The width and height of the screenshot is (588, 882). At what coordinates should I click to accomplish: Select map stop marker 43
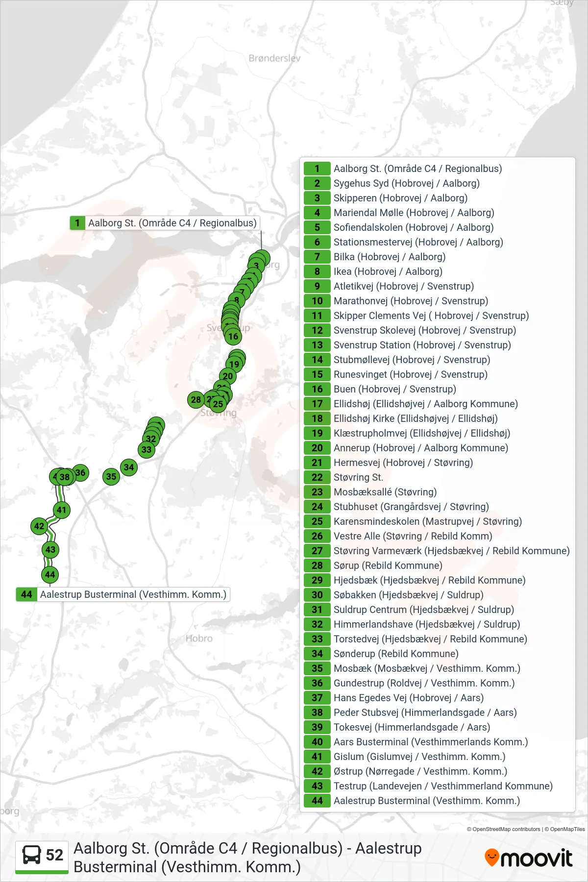coord(50,549)
